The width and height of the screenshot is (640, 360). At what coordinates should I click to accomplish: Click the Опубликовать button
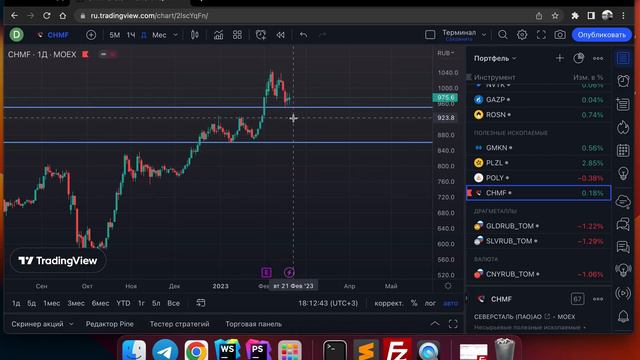602,35
